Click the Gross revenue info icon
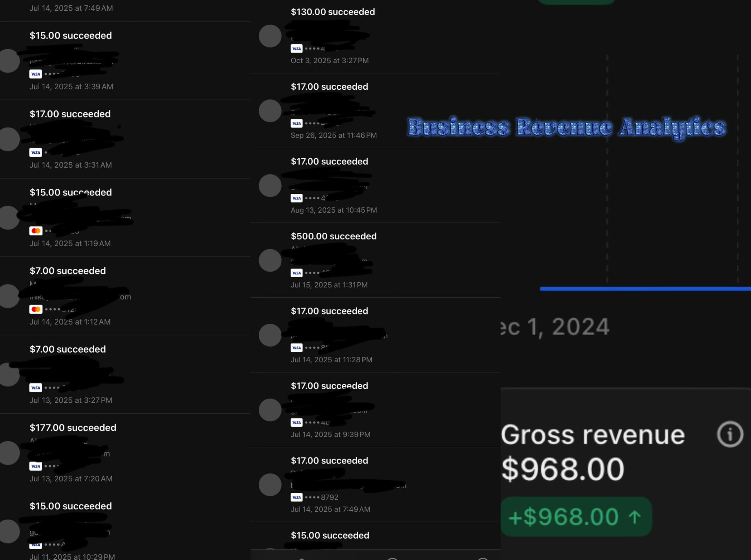751x560 pixels. 730,434
